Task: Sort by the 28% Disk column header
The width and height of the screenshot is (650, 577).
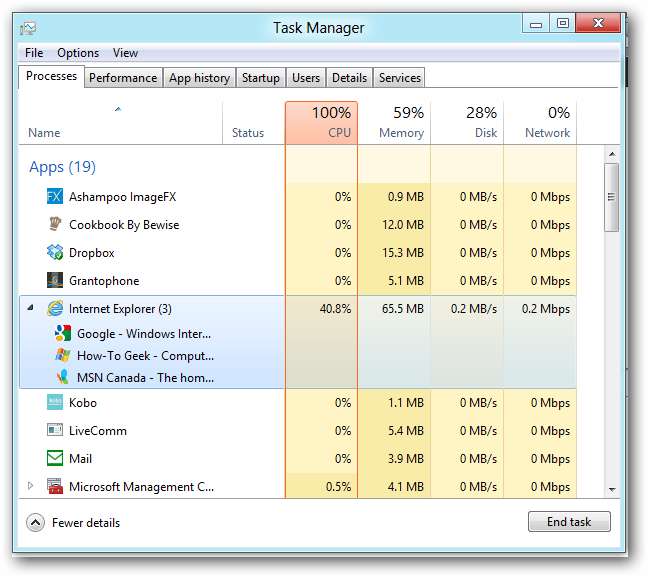Action: (467, 123)
